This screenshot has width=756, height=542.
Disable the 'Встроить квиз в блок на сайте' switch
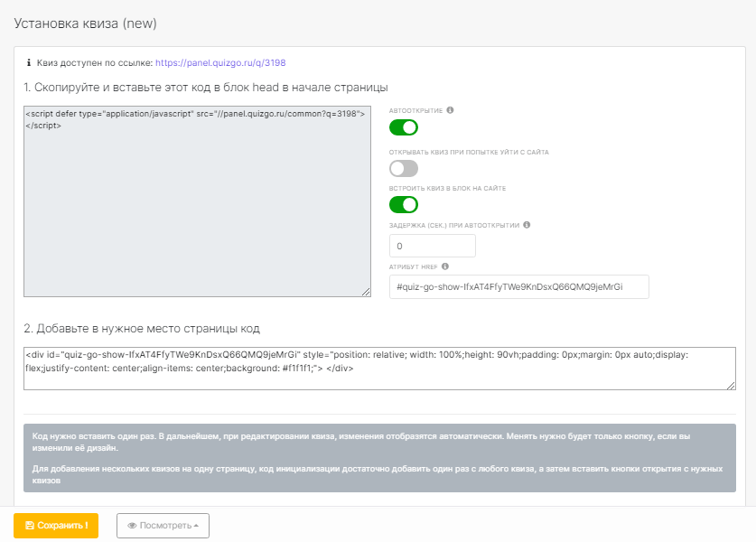tap(404, 205)
